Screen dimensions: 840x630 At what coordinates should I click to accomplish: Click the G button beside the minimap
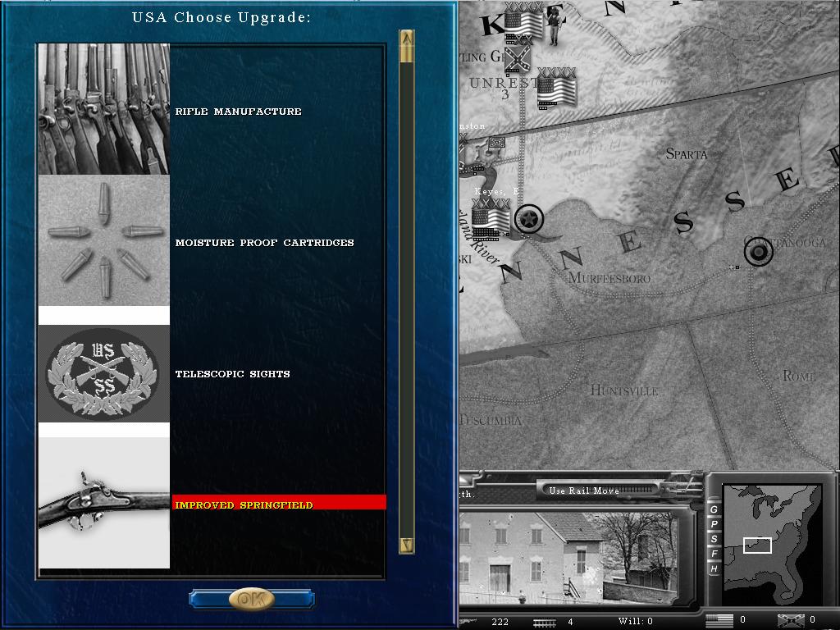[714, 509]
